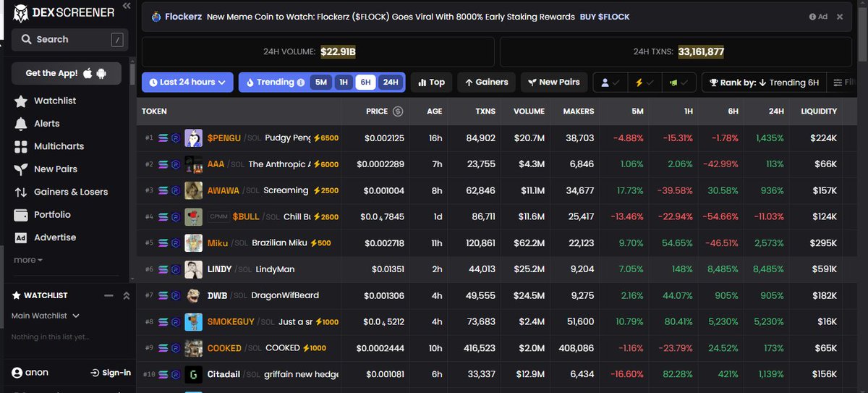Click the DEX Screener owl logo
Image resolution: width=868 pixels, height=393 pixels.
coord(20,12)
